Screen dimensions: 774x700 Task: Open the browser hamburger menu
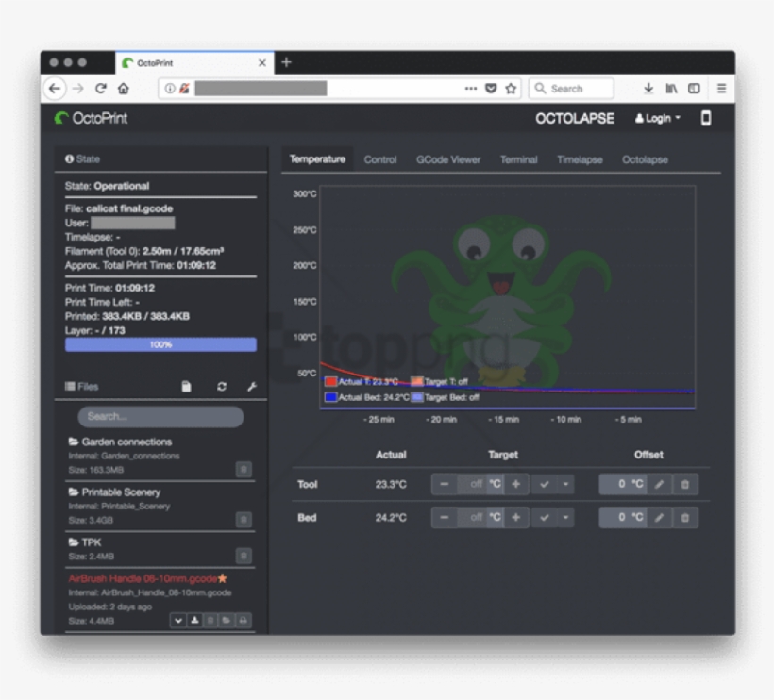(721, 89)
